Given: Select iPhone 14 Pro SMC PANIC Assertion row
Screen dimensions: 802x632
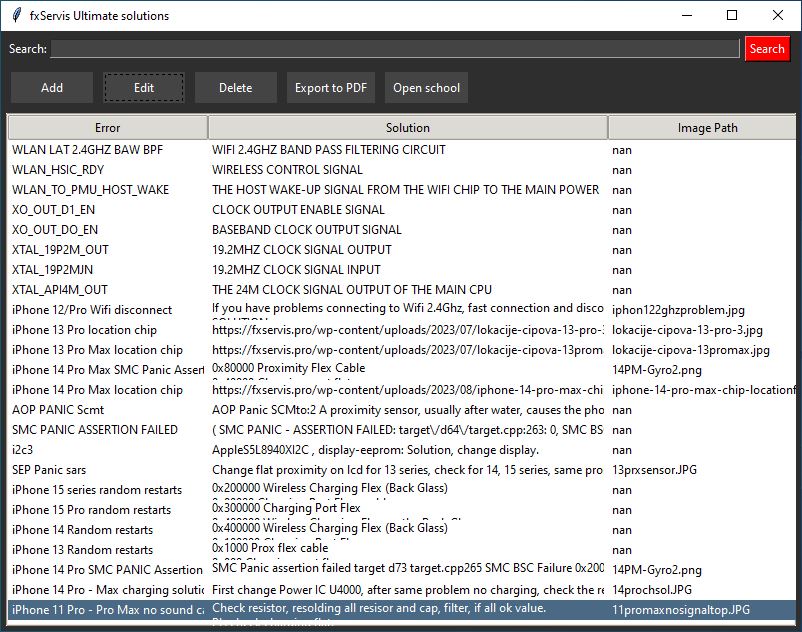Looking at the screenshot, I should [402, 570].
